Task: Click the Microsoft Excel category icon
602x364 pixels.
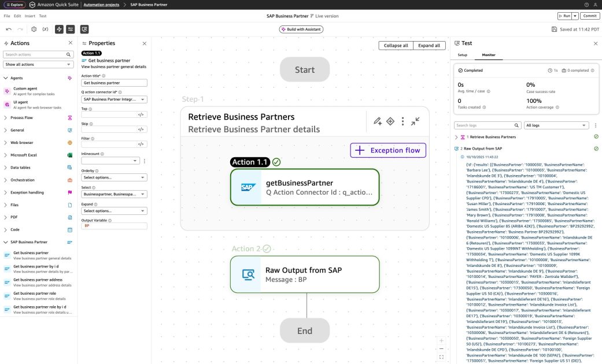Action: point(69,155)
